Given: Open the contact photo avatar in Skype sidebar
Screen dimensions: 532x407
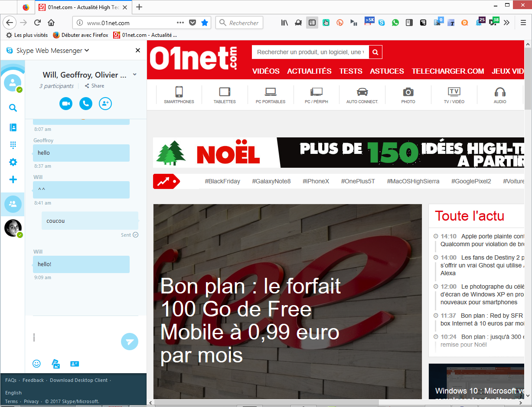Looking at the screenshot, I should pos(13,228).
